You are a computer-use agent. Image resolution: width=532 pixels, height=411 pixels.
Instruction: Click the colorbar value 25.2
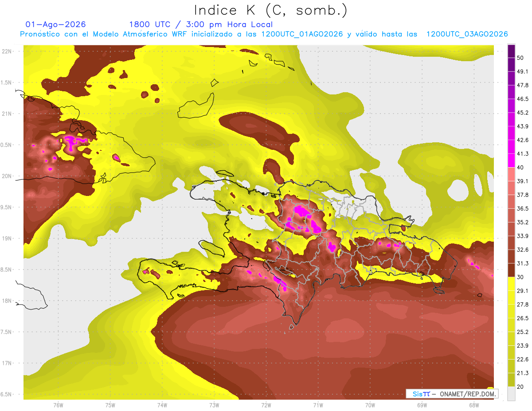pos(523,332)
